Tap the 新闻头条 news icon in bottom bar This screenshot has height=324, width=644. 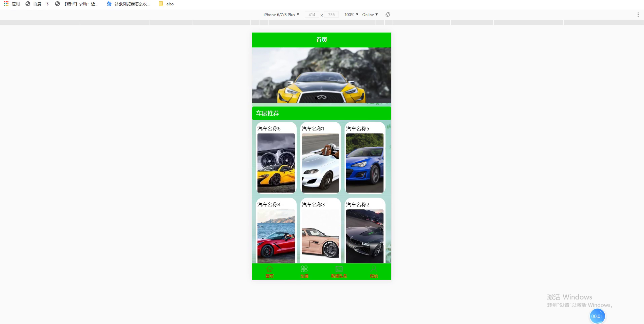[x=339, y=269]
